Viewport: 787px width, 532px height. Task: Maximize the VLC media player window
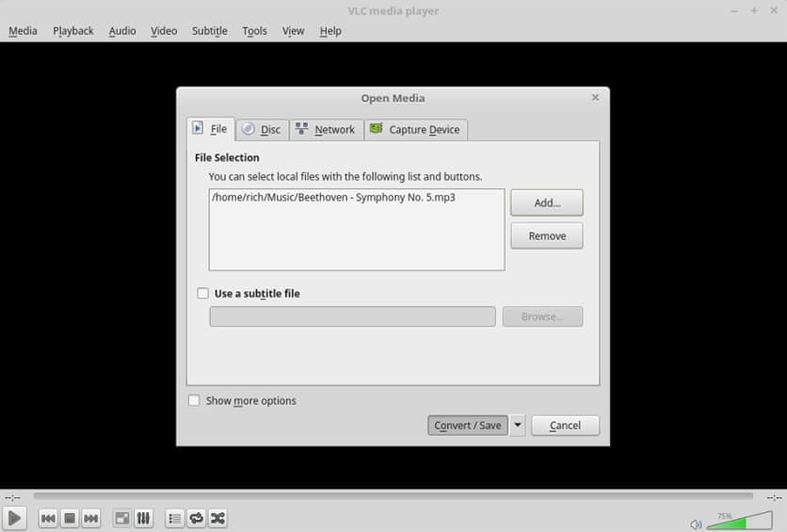pyautogui.click(x=754, y=10)
